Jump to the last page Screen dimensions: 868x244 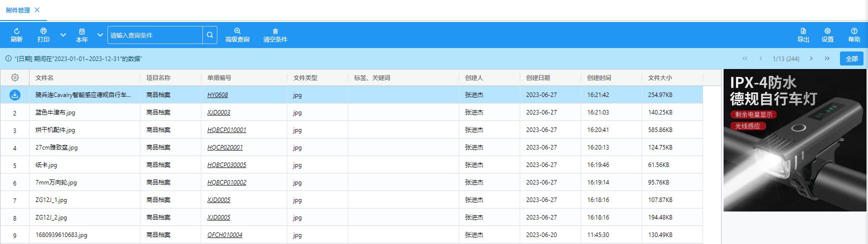pyautogui.click(x=827, y=58)
